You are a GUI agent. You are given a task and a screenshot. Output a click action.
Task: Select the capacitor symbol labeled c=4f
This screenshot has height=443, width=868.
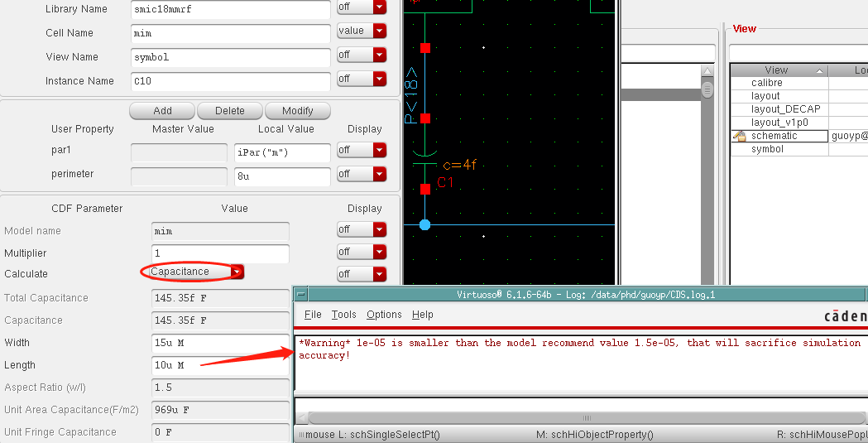click(x=424, y=159)
